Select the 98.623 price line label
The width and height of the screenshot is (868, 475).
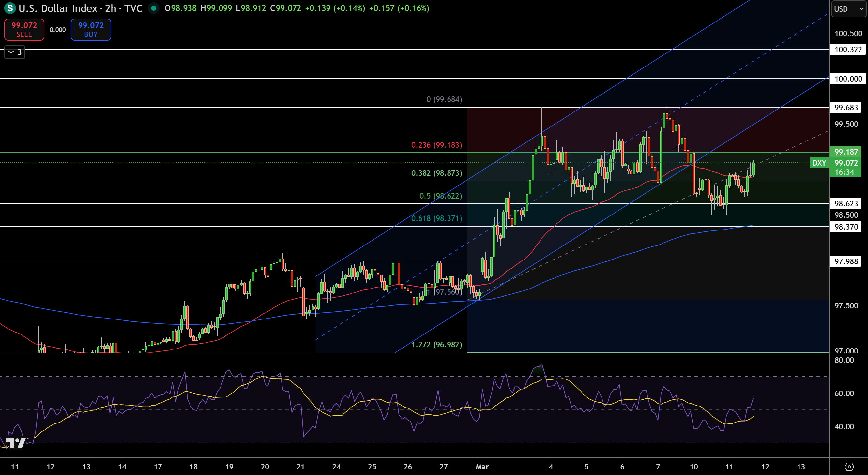[846, 203]
